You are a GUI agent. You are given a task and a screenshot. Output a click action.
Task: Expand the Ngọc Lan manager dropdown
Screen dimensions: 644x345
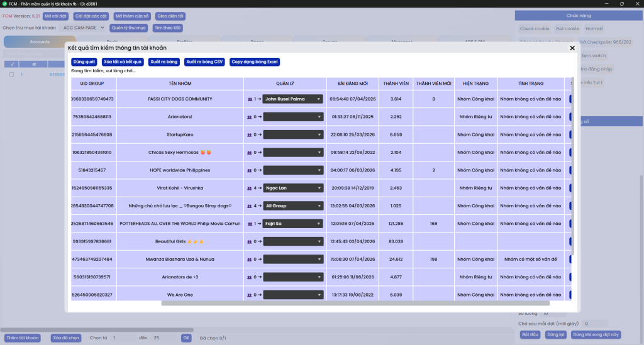[292, 188]
